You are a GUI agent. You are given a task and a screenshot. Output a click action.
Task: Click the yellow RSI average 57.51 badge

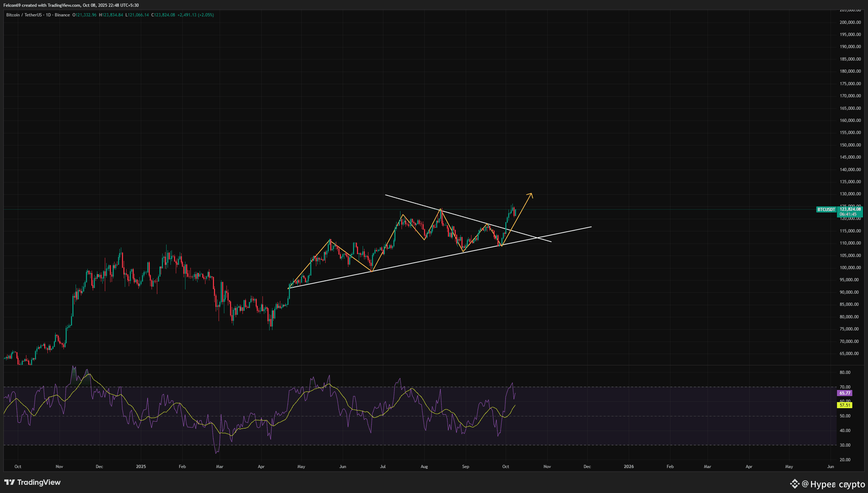coord(844,405)
